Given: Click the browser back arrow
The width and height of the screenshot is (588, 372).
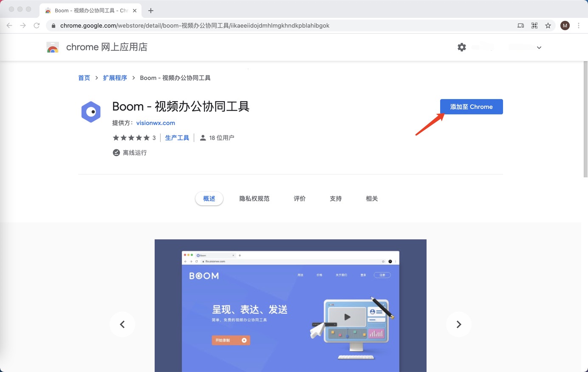Looking at the screenshot, I should tap(9, 26).
